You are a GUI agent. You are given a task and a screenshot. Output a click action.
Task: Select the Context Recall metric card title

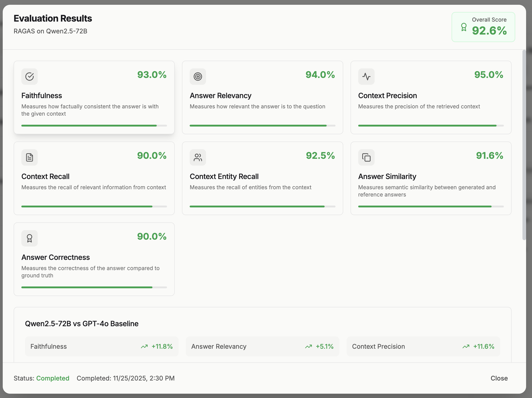click(x=45, y=176)
